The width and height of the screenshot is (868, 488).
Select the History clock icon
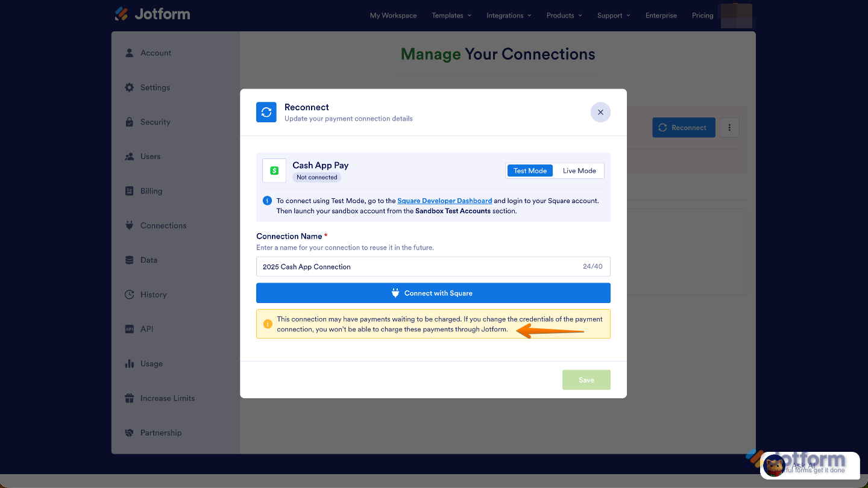click(129, 294)
